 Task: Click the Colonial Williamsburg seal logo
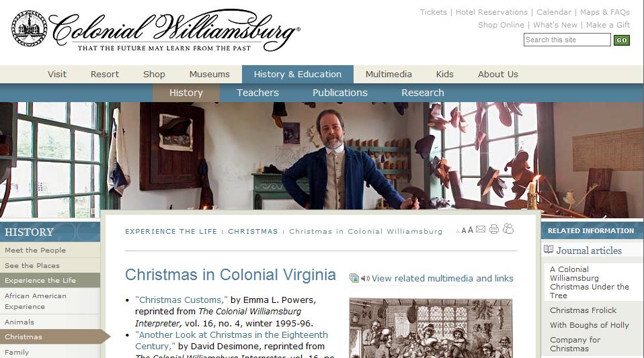click(x=29, y=28)
